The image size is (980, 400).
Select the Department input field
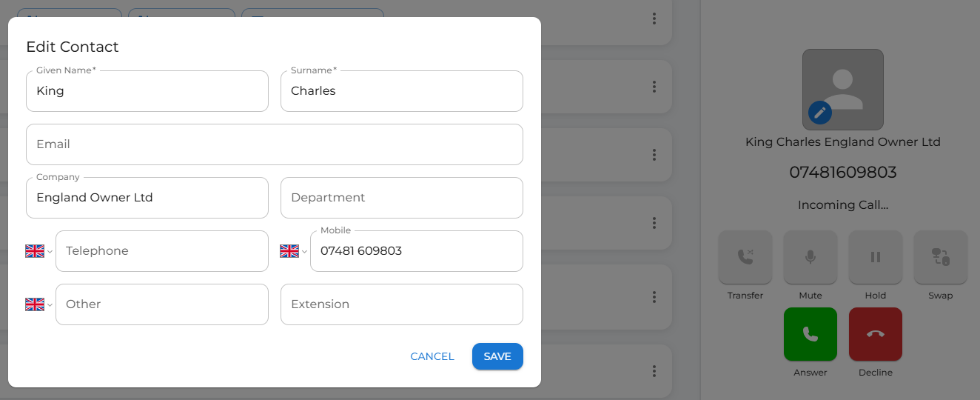coord(401,198)
